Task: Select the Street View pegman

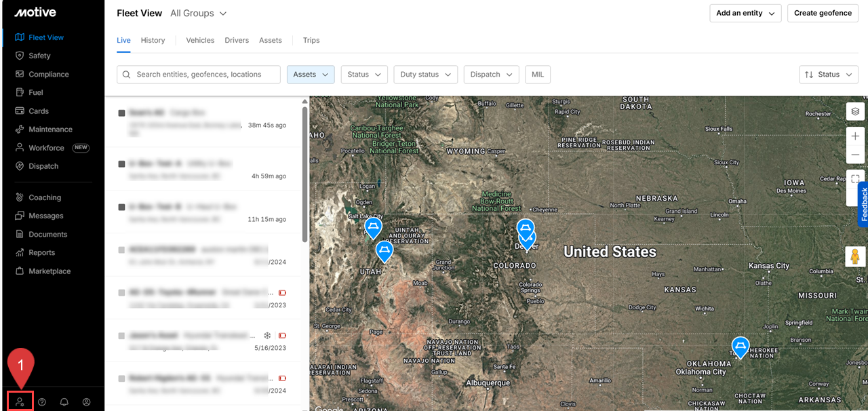Action: 855,256
